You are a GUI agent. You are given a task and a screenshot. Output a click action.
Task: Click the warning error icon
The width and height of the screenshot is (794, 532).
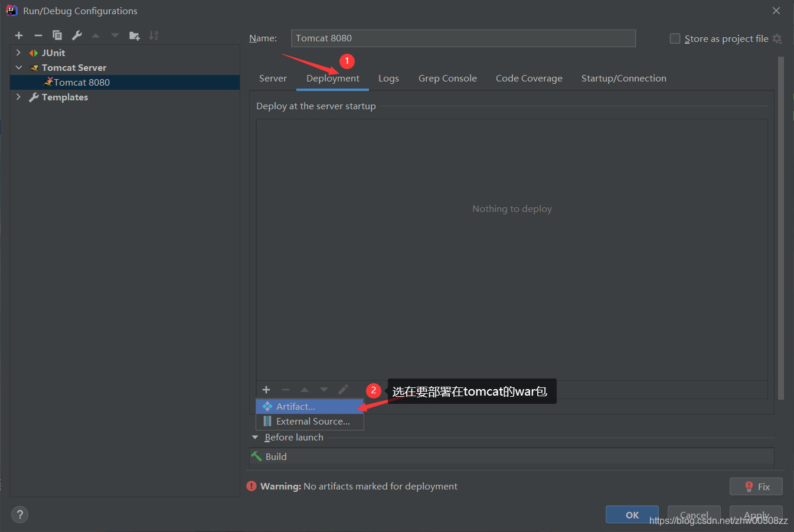[251, 486]
